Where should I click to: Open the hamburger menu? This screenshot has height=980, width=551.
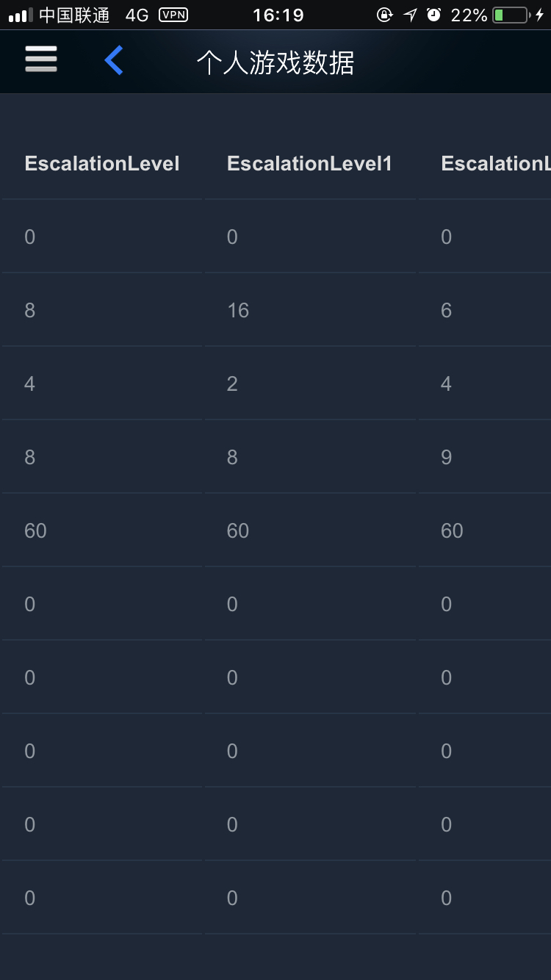[41, 60]
